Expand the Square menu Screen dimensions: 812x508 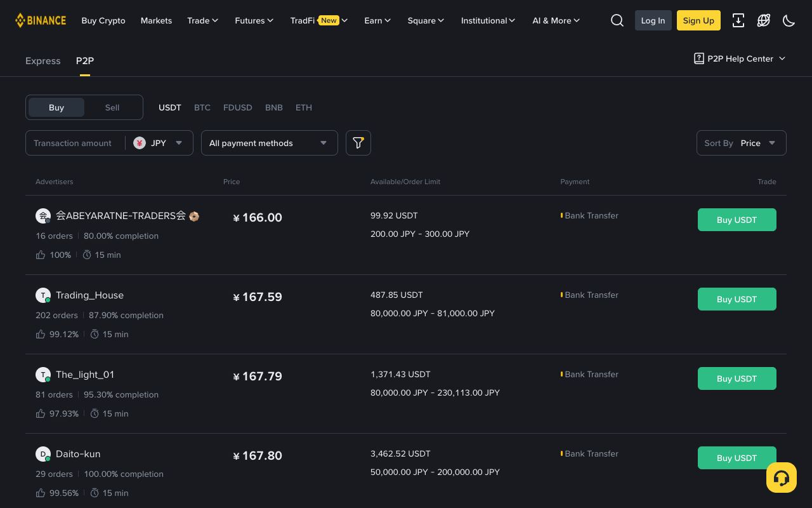tap(426, 20)
